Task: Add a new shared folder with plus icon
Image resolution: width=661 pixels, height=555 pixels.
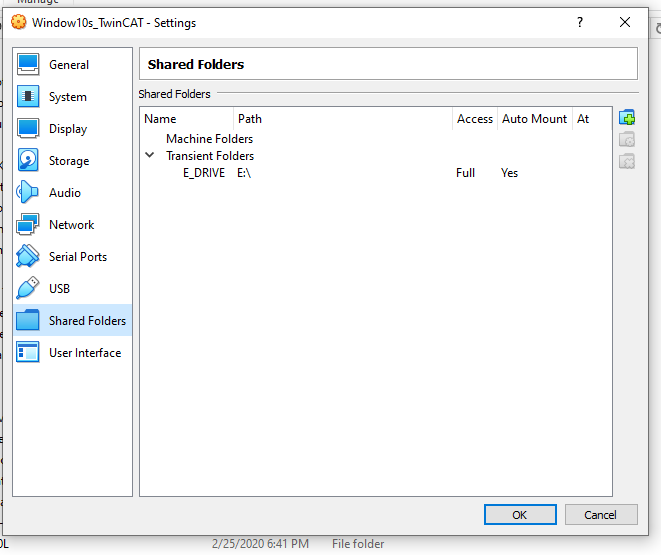Action: pos(627,118)
